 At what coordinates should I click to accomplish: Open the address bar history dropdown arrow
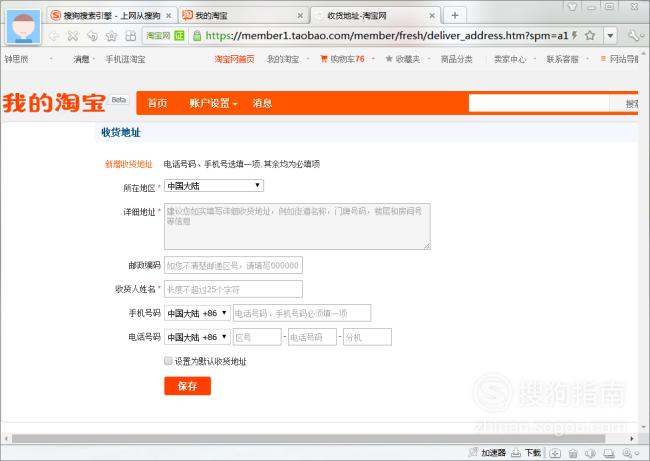tap(610, 36)
